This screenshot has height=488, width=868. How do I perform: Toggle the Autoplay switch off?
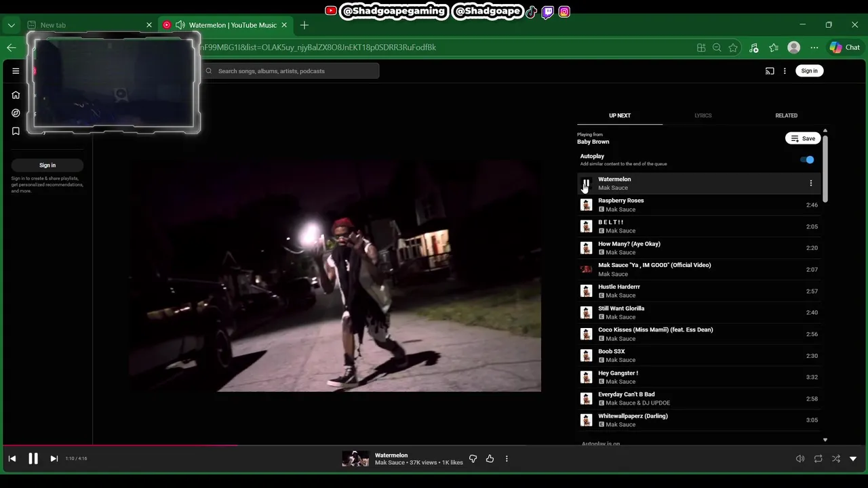(x=807, y=160)
